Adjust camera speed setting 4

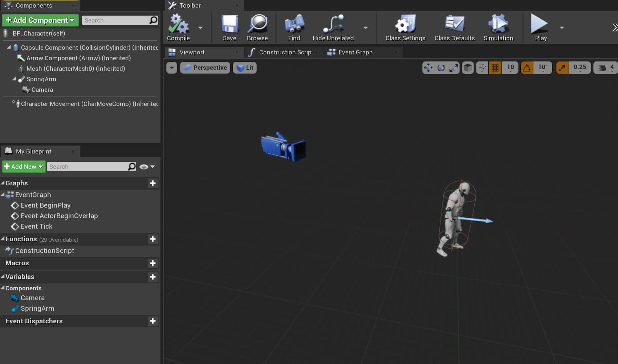click(x=606, y=68)
